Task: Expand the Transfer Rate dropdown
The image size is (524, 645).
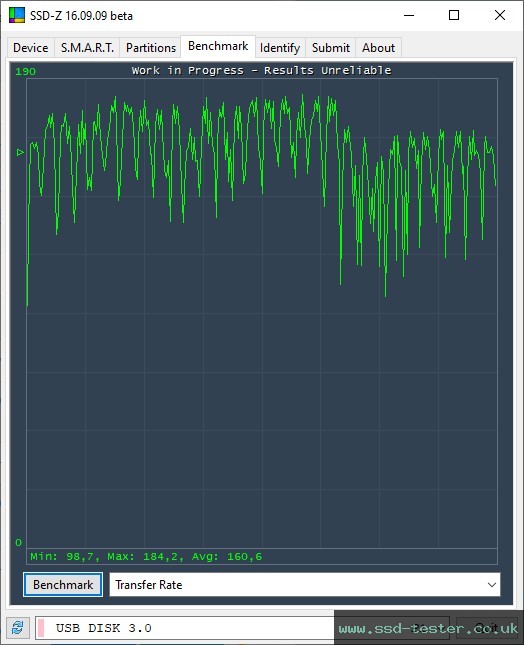Action: click(x=305, y=585)
